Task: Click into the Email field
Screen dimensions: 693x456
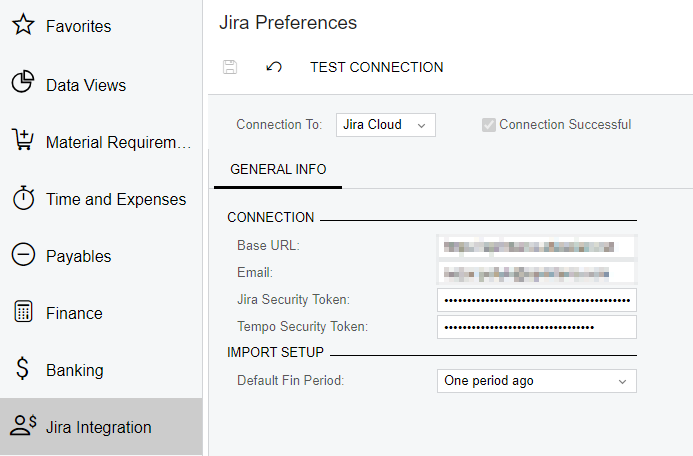Action: coord(537,274)
